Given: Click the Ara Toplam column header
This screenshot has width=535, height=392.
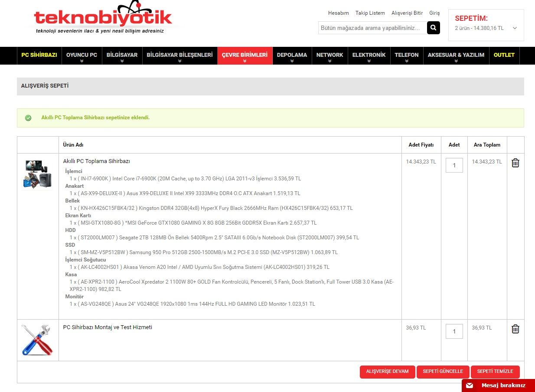Looking at the screenshot, I should (487, 145).
